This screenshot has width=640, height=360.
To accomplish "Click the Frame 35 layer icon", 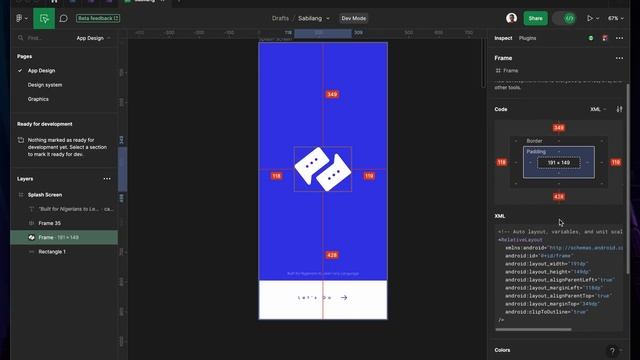I will pos(31,223).
